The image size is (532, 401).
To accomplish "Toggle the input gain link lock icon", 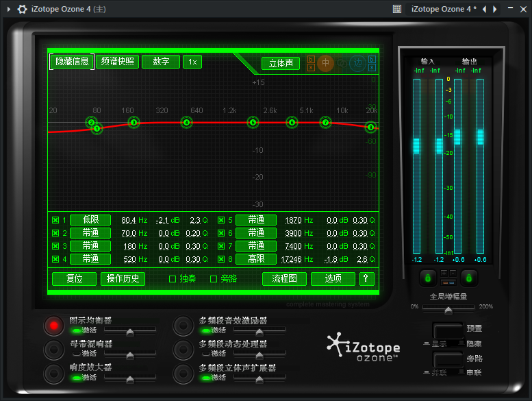I will pos(428,278).
